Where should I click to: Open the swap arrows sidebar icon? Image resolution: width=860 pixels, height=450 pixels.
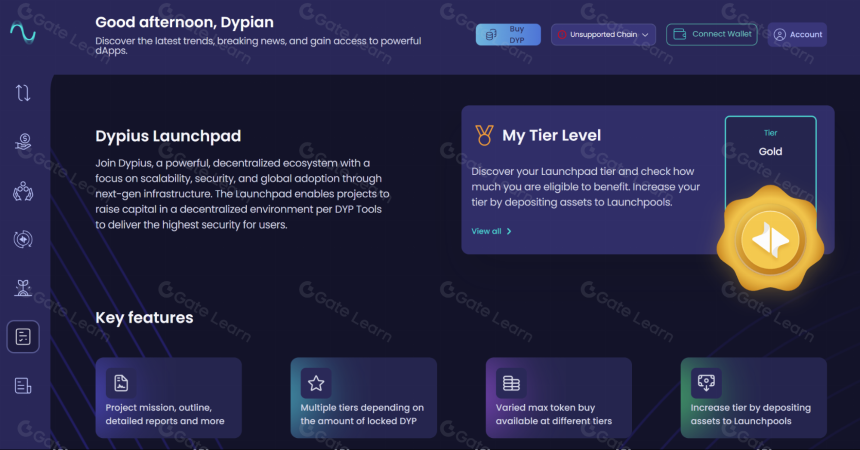click(23, 93)
